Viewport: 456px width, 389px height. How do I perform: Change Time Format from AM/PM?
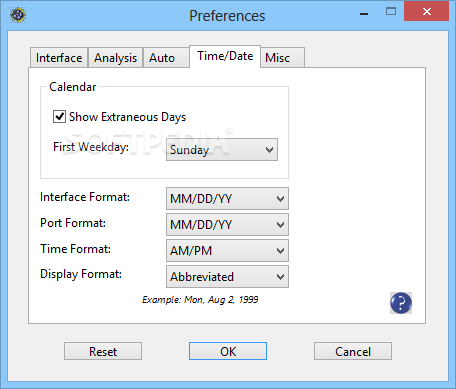coord(227,251)
